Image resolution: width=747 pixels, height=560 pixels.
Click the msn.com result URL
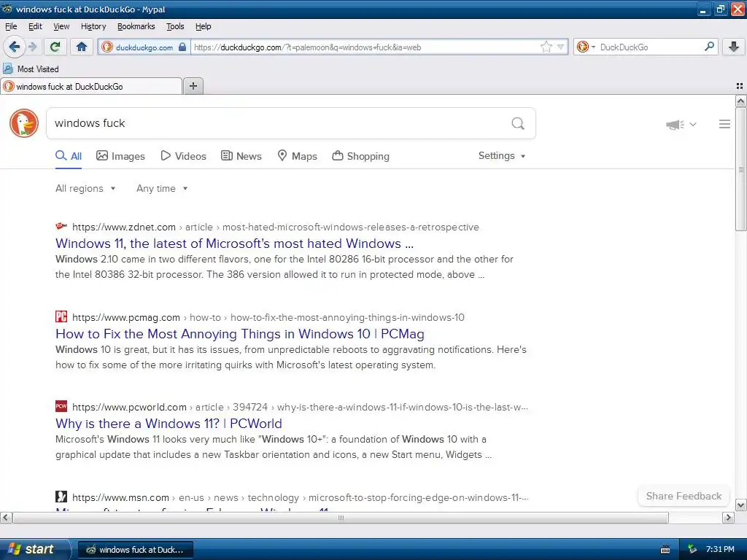click(x=300, y=497)
